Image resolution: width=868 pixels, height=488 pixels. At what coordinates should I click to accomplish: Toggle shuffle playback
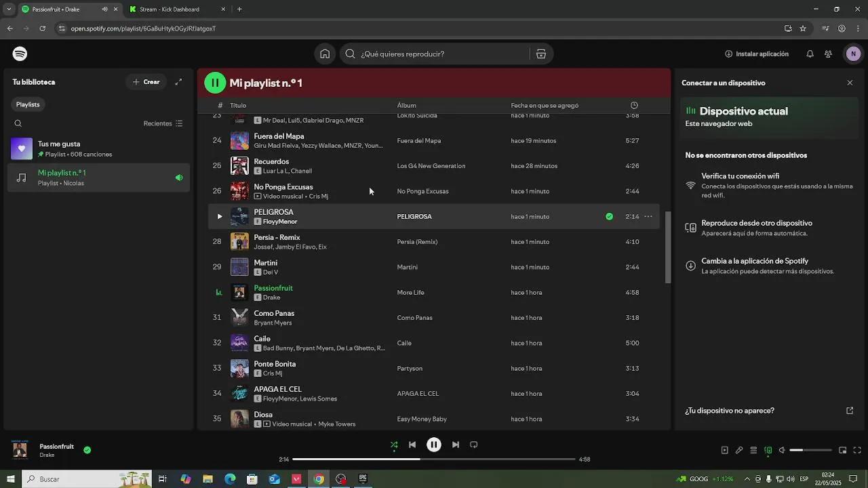coord(394,445)
